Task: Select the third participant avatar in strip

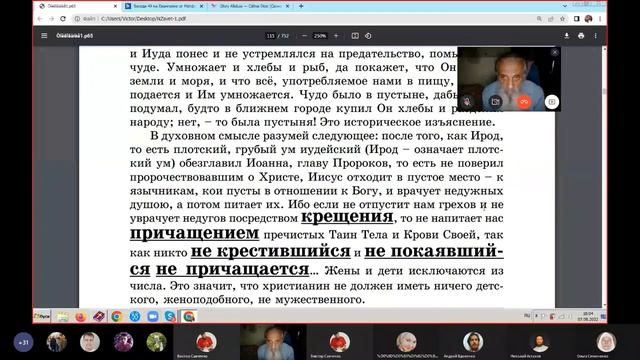Action: (x=123, y=342)
